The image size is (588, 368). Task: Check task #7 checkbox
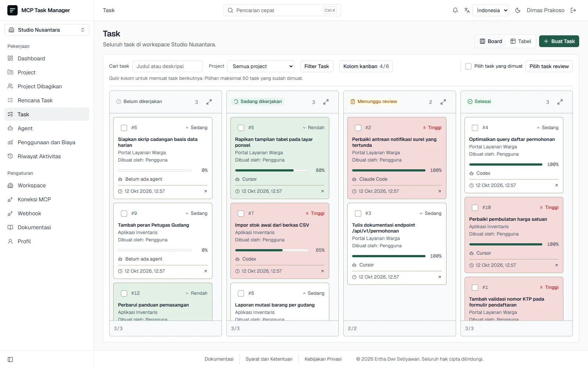pyautogui.click(x=241, y=213)
